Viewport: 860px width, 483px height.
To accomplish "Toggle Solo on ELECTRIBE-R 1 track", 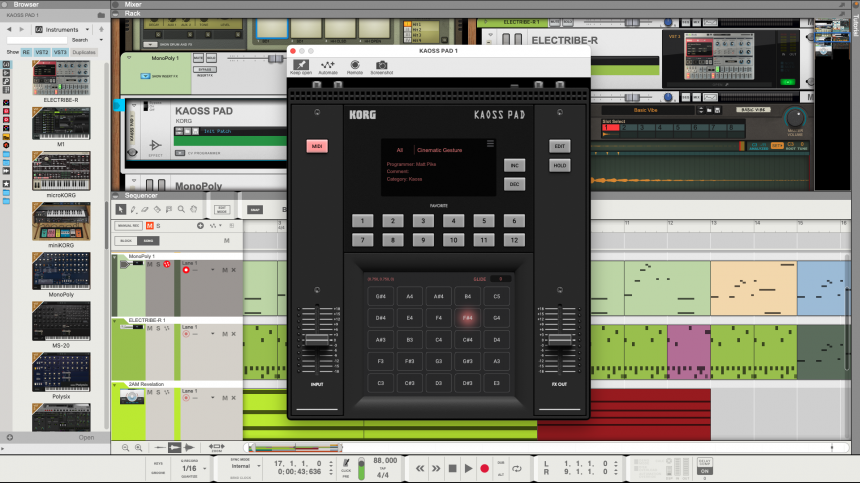I will coord(158,328).
